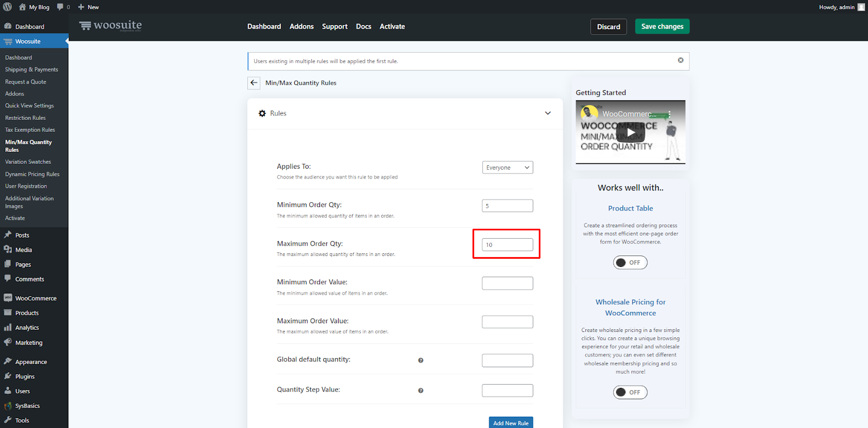The image size is (868, 428).
Task: Open My Blog home icon
Action: click(x=22, y=7)
